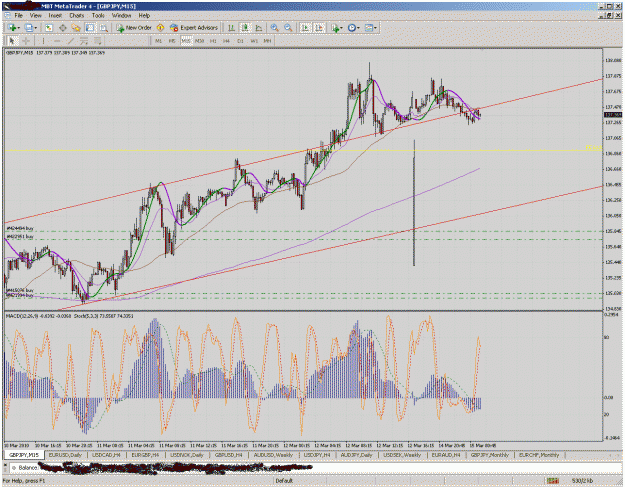This screenshot has width=625, height=487.
Task: Switch to the AUDUSD,Weekly chart tab
Action: coord(273,455)
